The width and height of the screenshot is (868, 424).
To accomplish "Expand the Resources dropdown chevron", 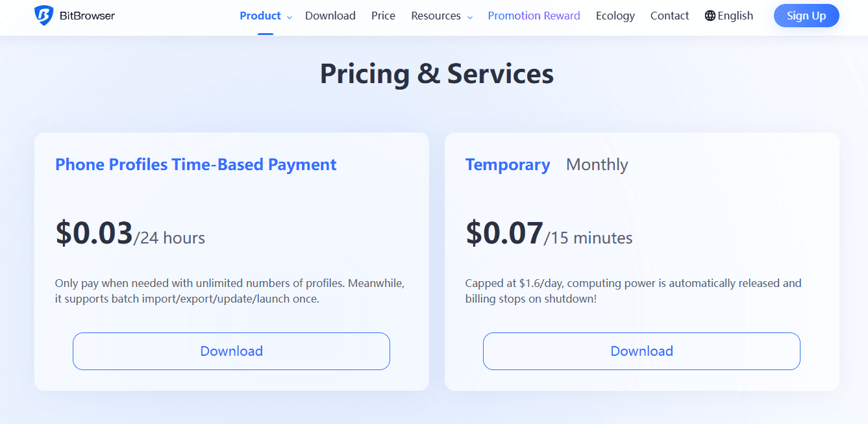I will coord(470,18).
